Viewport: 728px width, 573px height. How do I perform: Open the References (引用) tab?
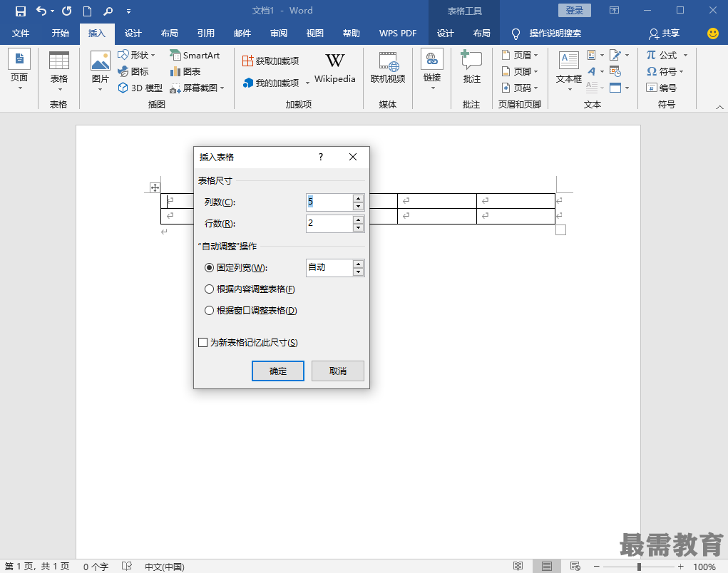[x=205, y=33]
